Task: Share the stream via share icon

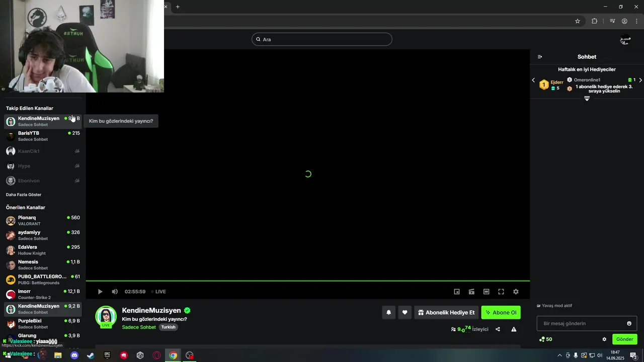Action: [x=498, y=329]
